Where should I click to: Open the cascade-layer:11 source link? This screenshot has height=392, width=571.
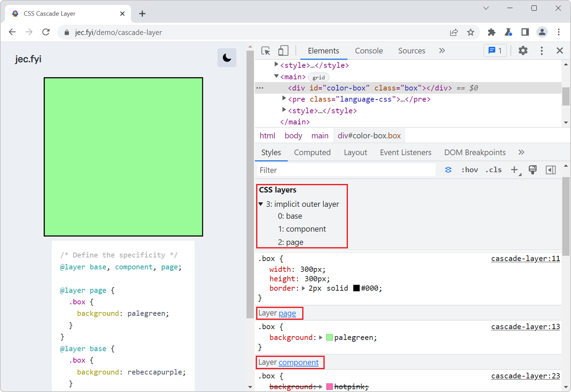[525, 258]
